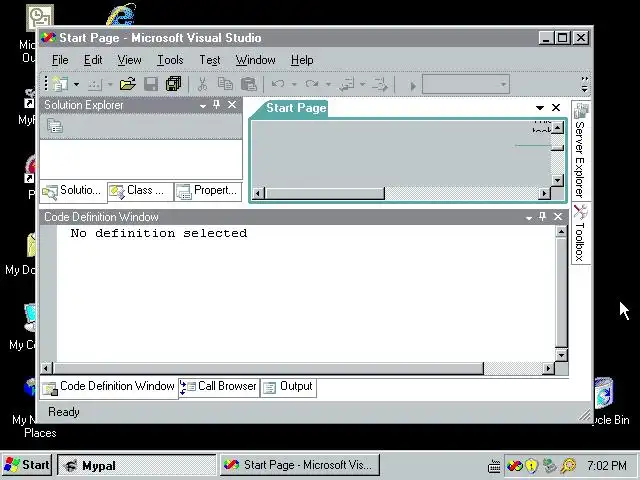Close the Code Definition Window panel
This screenshot has height=480, width=640.
click(x=558, y=217)
